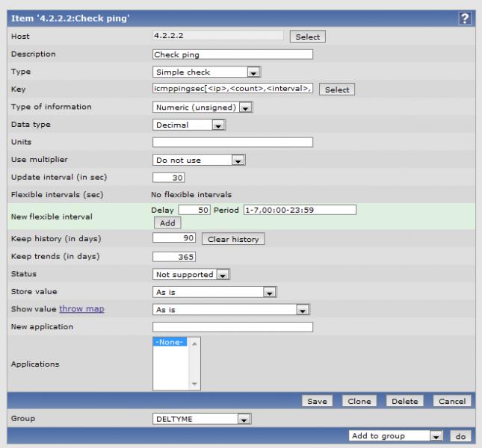The width and height of the screenshot is (482, 448).
Task: Click the flexible interval Period field
Action: [x=300, y=210]
